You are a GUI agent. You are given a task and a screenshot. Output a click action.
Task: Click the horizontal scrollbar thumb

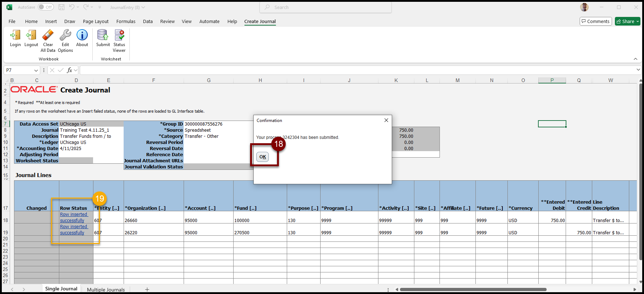pyautogui.click(x=473, y=289)
